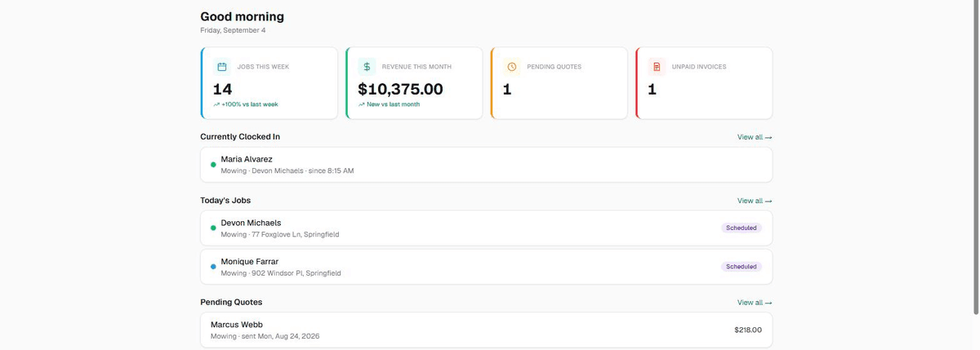Click the Scheduled badge on Monique Farrar job

(742, 267)
